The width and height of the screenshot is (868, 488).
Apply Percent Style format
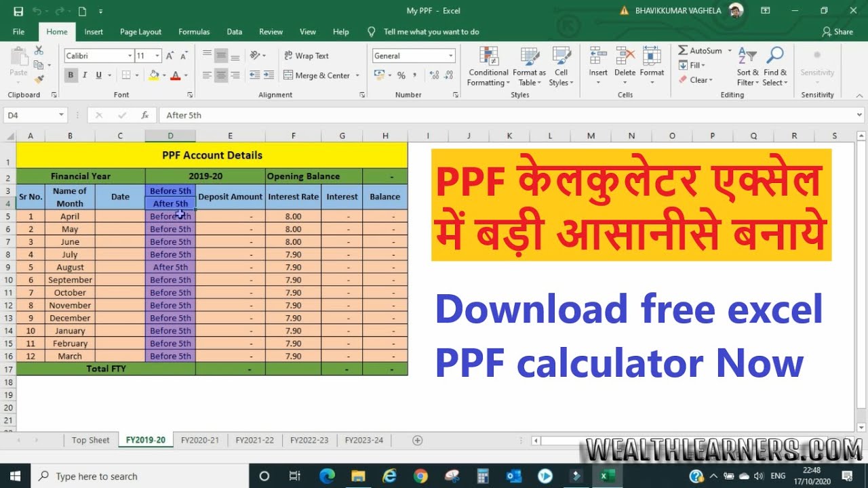pyautogui.click(x=401, y=75)
